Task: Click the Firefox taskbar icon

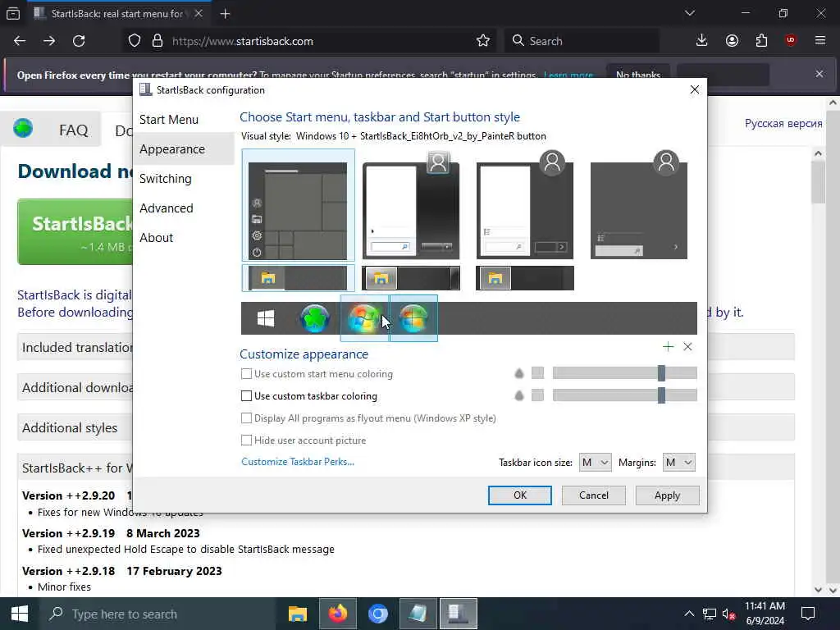Action: pos(338,614)
